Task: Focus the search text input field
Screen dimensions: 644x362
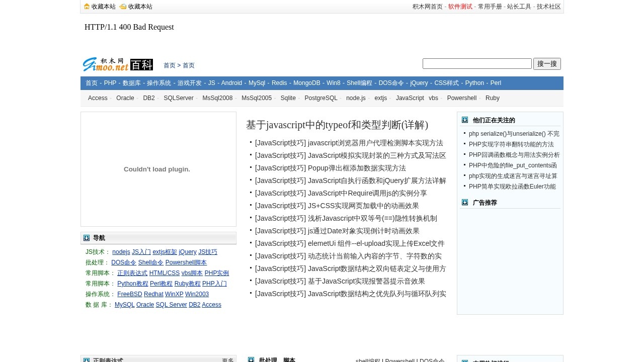Action: 477,64
